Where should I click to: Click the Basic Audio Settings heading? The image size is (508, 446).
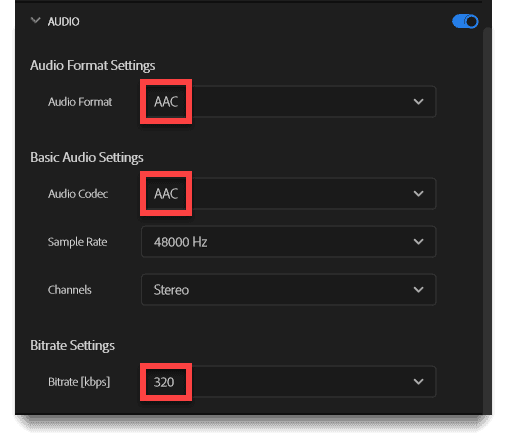[87, 157]
